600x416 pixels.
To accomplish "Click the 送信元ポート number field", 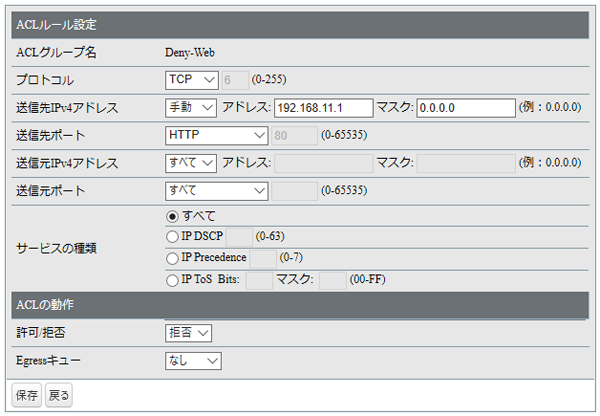I will 294,189.
